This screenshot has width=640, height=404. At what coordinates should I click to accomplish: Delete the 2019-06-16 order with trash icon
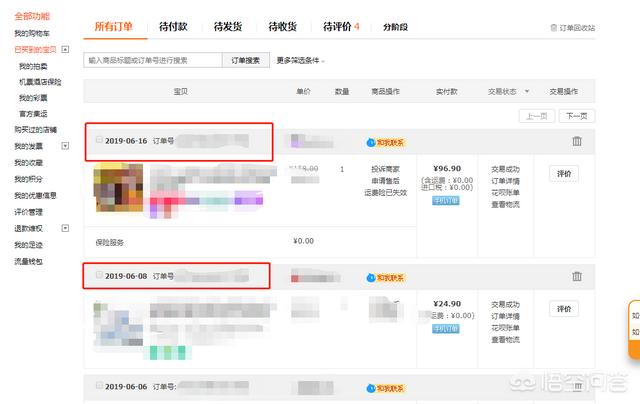click(577, 141)
